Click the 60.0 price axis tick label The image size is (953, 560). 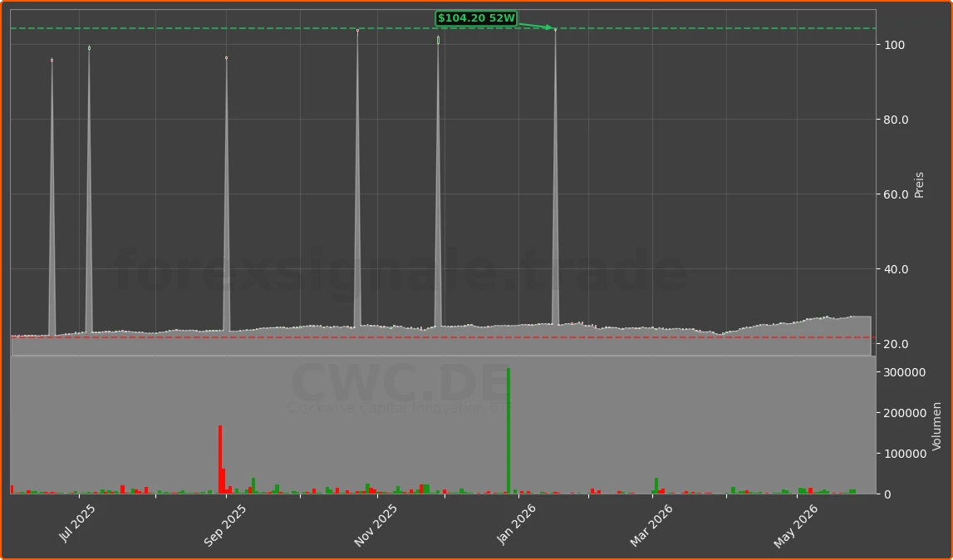pyautogui.click(x=897, y=194)
